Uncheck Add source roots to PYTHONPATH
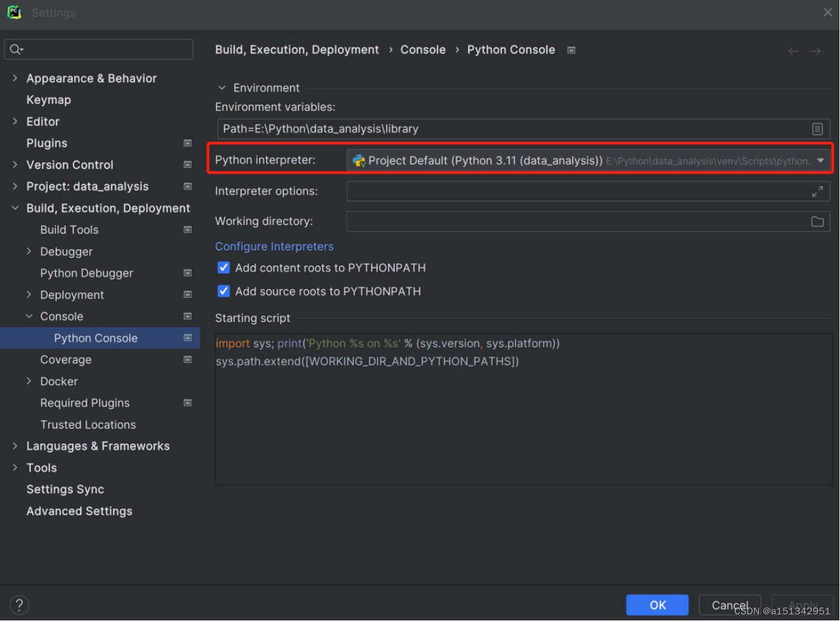 pyautogui.click(x=223, y=291)
